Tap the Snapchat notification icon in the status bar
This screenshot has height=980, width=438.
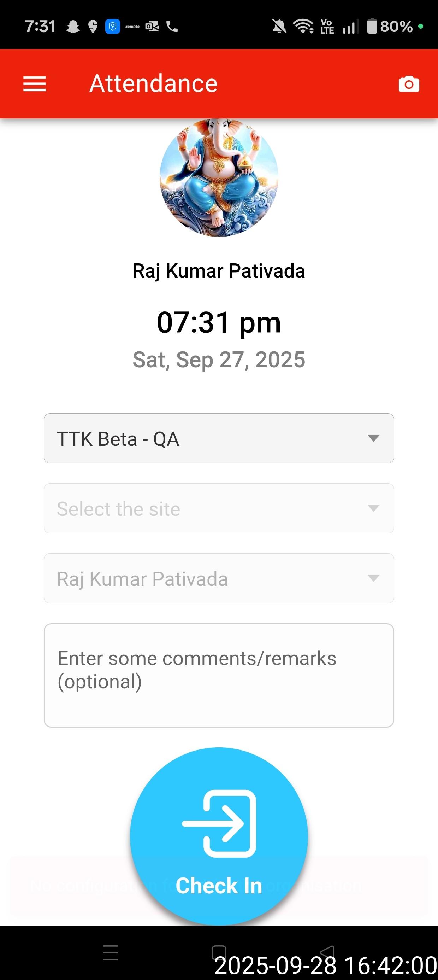[73, 27]
